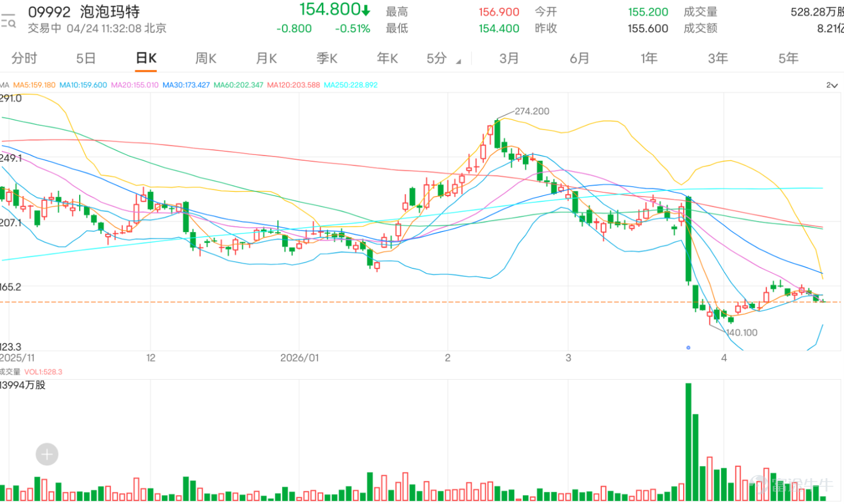
Task: Click the gray plus add button
Action: 47,454
